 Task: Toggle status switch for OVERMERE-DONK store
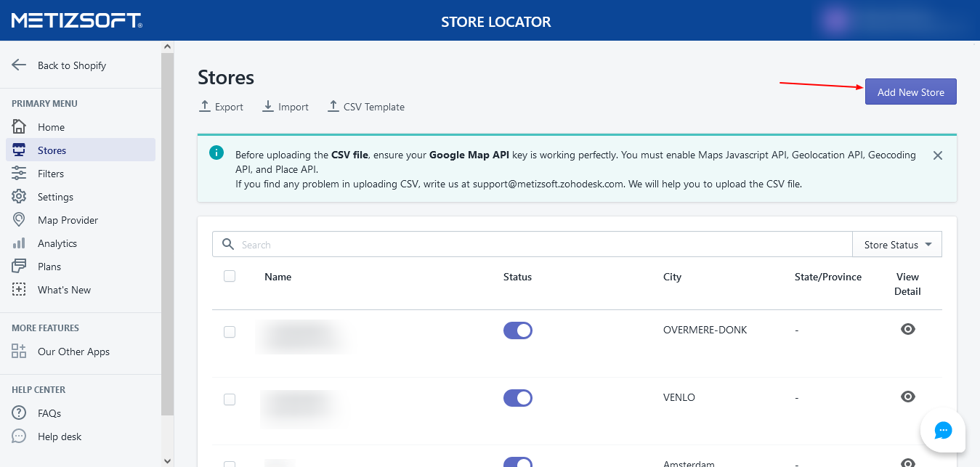pyautogui.click(x=518, y=330)
